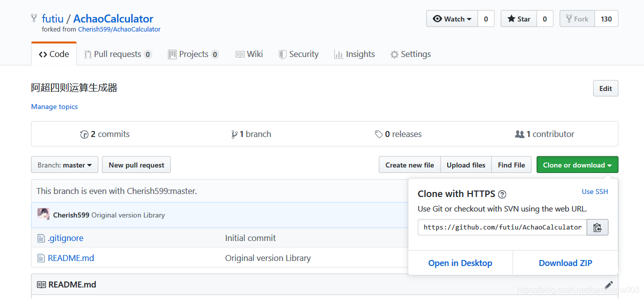This screenshot has width=644, height=299.
Task: Expand the Branch: master dropdown
Action: 64,165
